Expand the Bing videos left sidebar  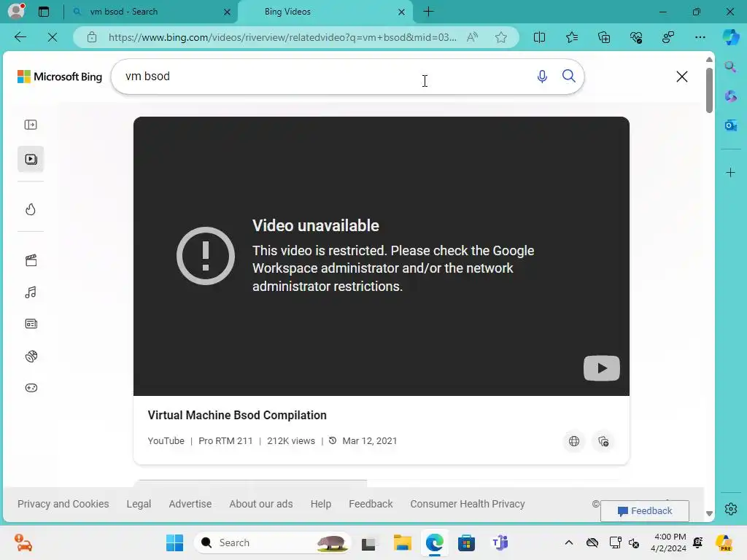click(x=31, y=125)
